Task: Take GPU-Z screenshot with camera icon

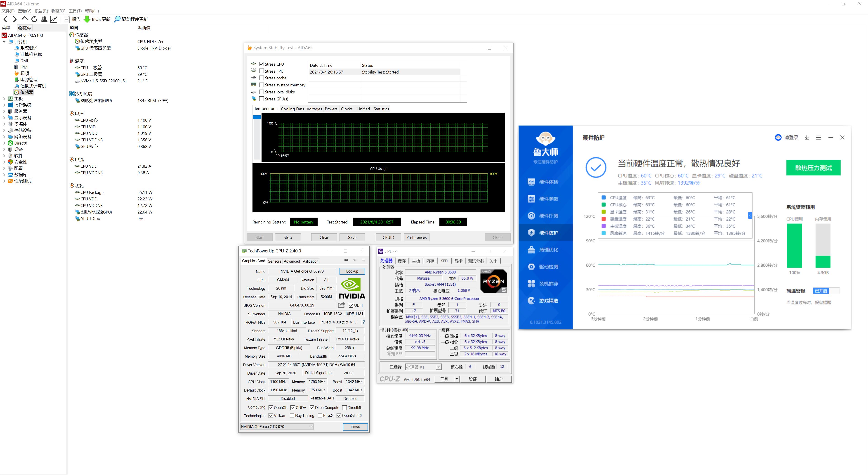Action: pos(346,260)
